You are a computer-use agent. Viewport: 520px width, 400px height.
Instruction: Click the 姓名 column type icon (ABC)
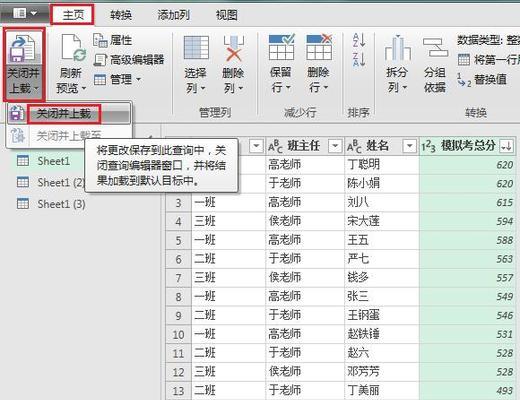click(354, 146)
